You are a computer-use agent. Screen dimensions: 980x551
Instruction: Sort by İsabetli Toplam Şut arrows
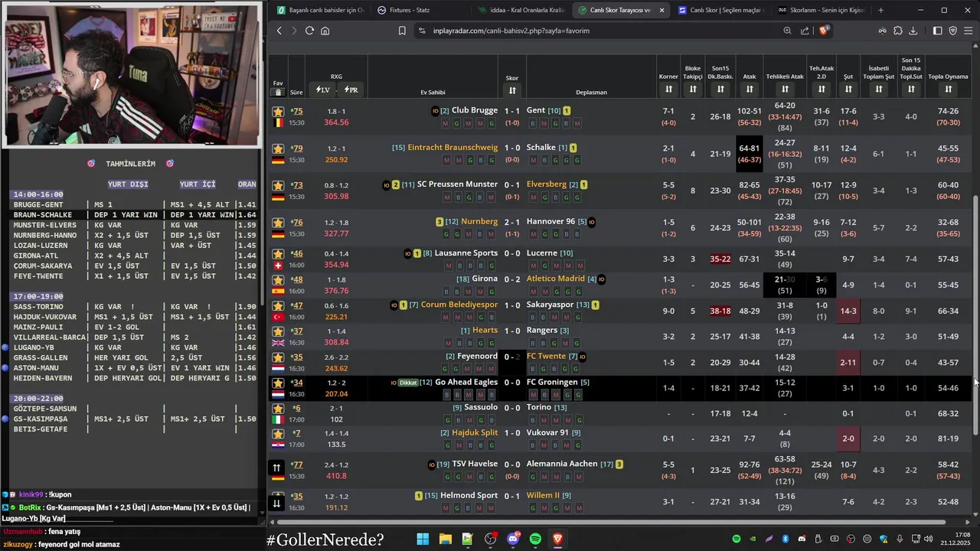tap(879, 90)
